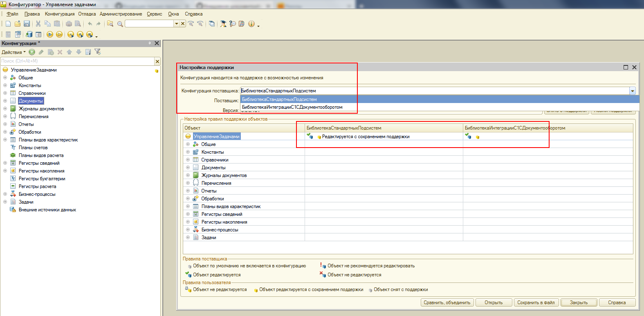644x316 pixels.
Task: Click the toolbar search text field
Action: click(149, 24)
